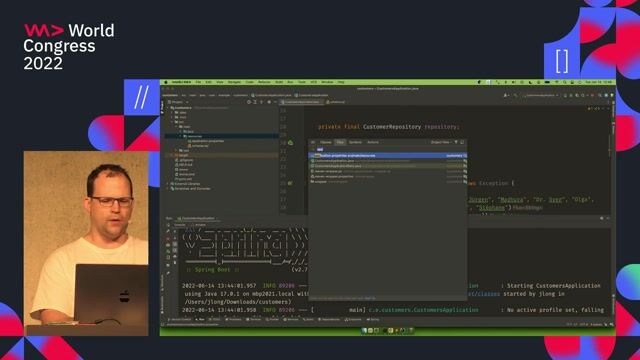Image resolution: width=640 pixels, height=360 pixels.
Task: Select application.properties search result
Action: (388, 156)
